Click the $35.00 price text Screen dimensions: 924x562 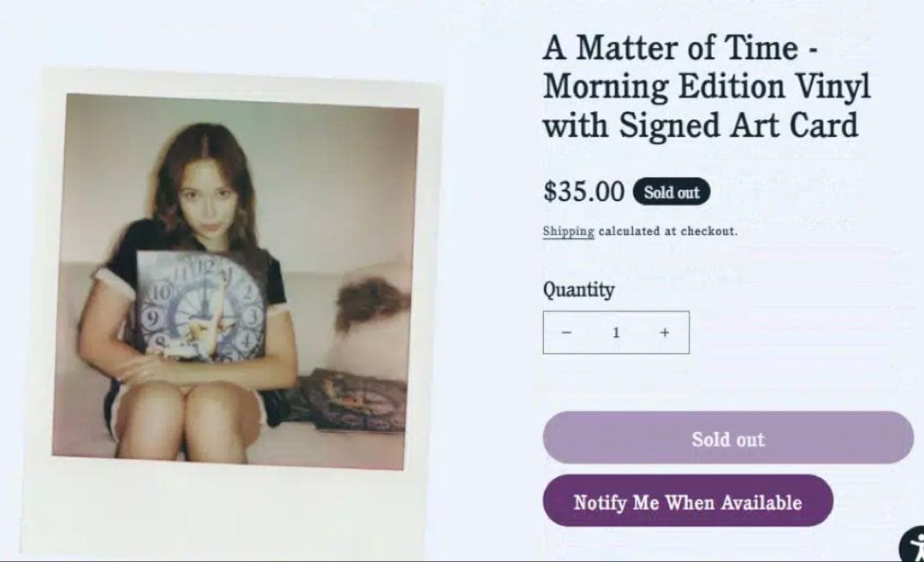(583, 191)
